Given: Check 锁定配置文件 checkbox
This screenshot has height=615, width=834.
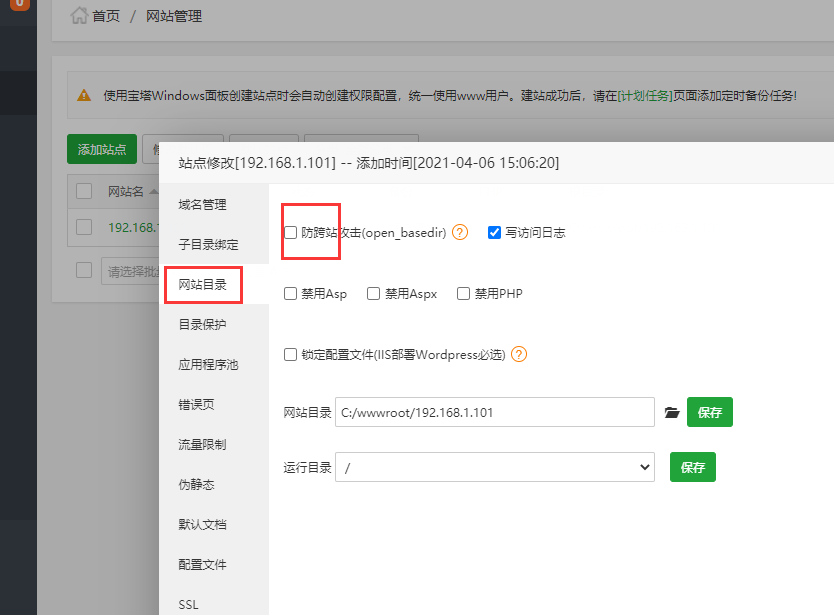Looking at the screenshot, I should click(290, 354).
